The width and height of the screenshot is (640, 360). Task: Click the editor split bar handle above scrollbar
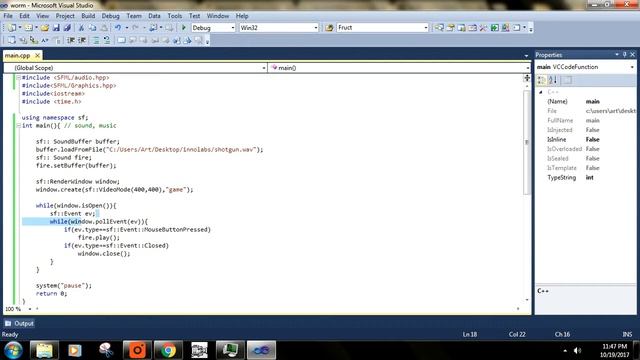(x=527, y=78)
